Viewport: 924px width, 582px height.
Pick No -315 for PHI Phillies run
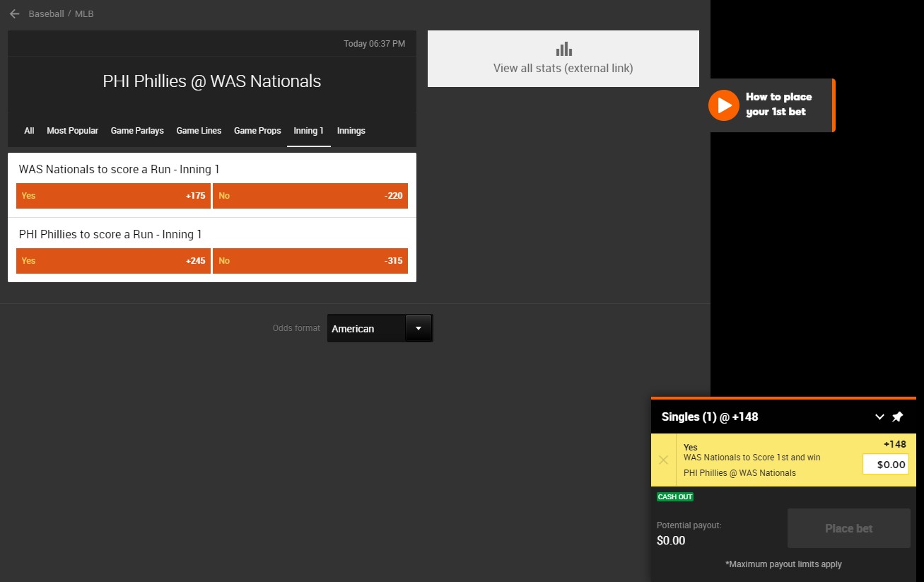click(x=310, y=261)
